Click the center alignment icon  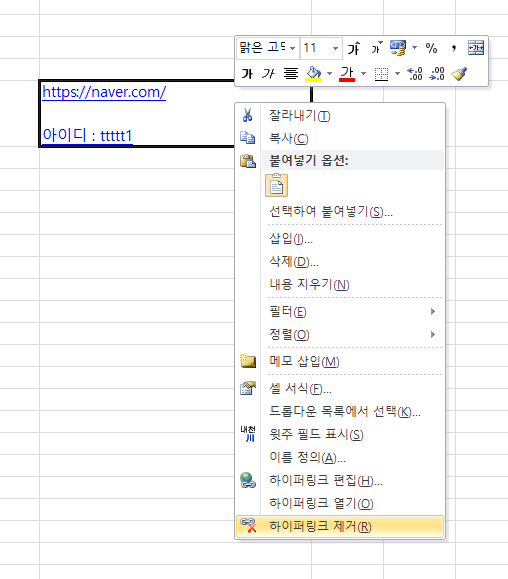coord(291,74)
